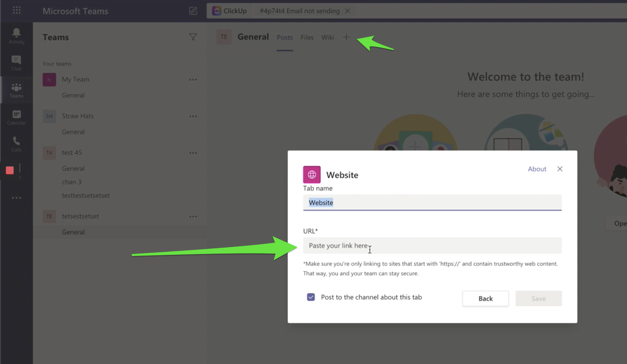The image size is (627, 364).
Task: Switch to the Wiki tab
Action: coord(328,38)
